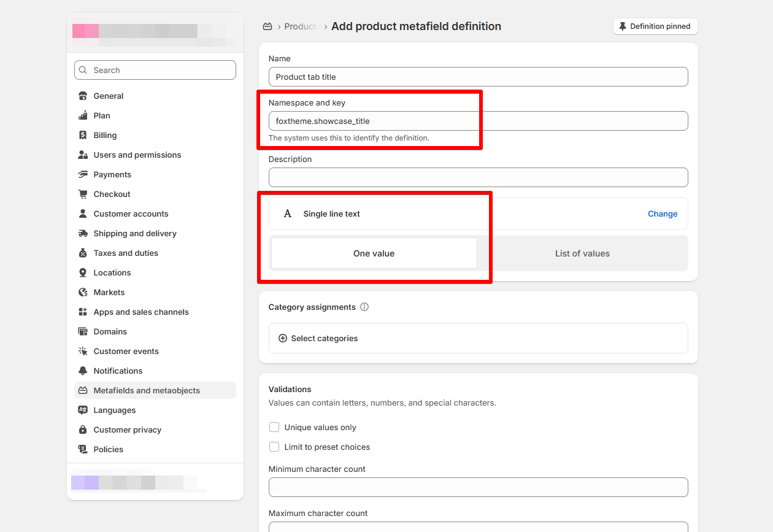Image resolution: width=773 pixels, height=532 pixels.
Task: Click Change next to Single line text
Action: 663,214
